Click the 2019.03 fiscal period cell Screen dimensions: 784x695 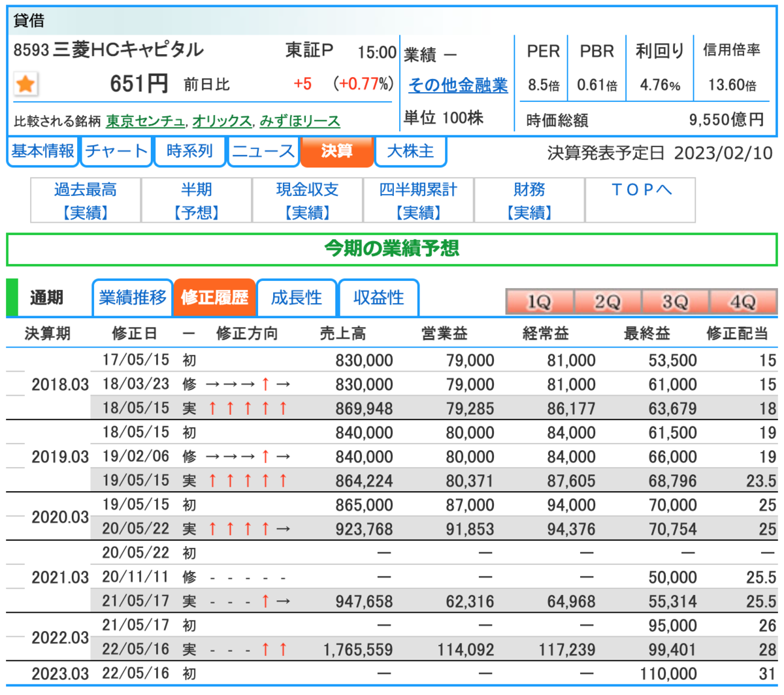click(x=60, y=457)
